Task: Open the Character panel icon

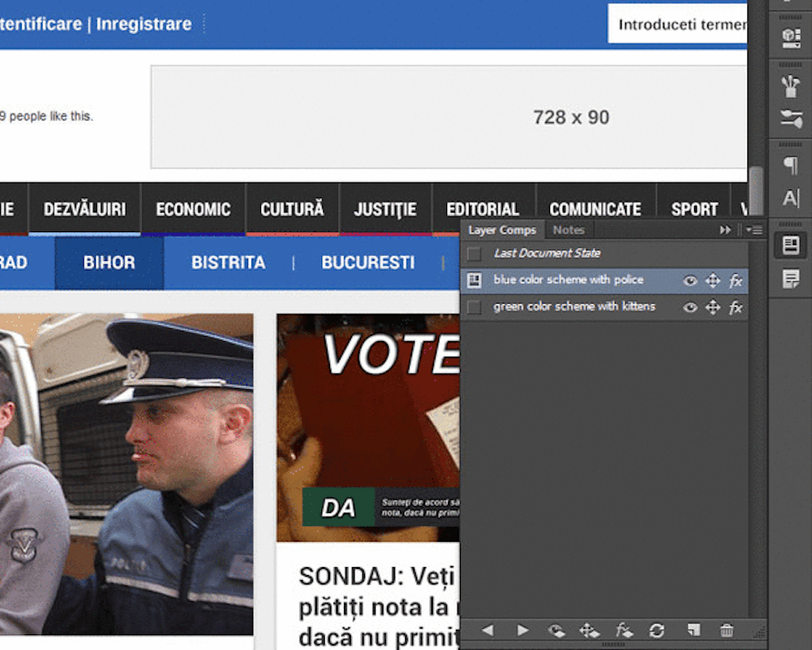Action: tap(790, 198)
